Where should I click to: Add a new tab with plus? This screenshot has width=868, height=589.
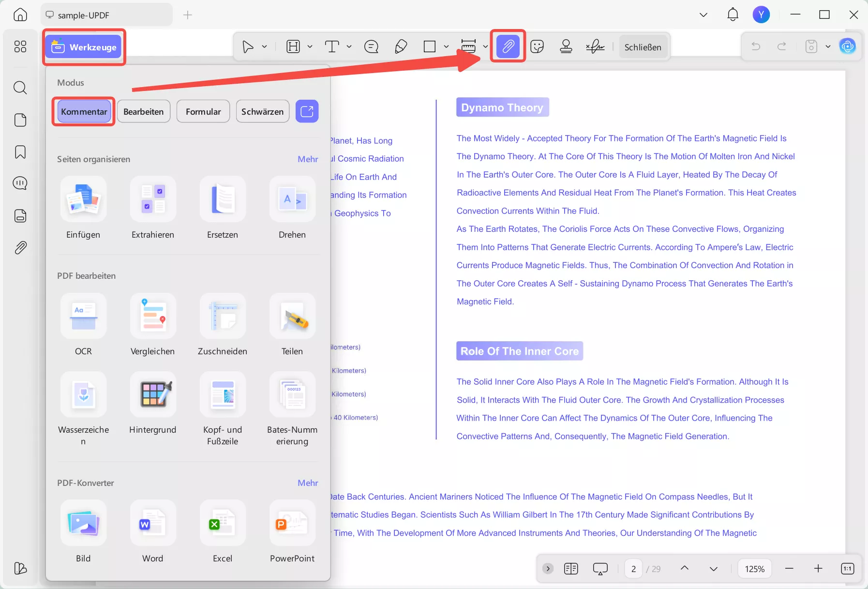188,15
